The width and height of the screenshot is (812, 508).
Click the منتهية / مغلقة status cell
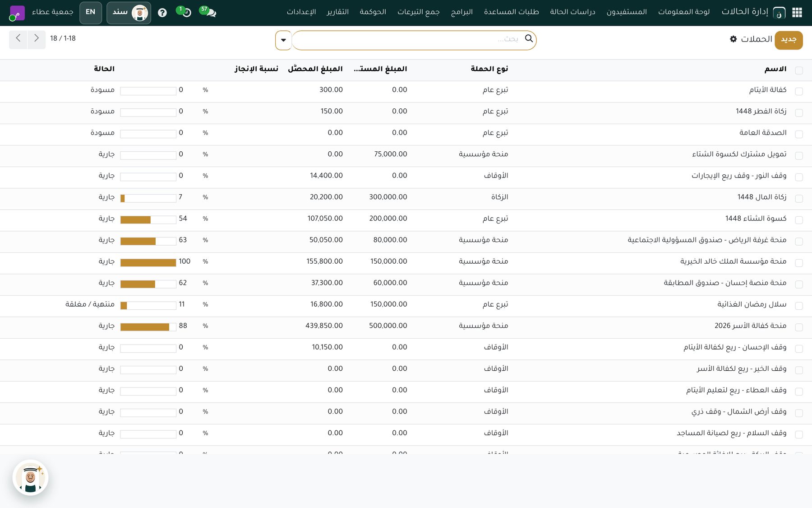[90, 304]
